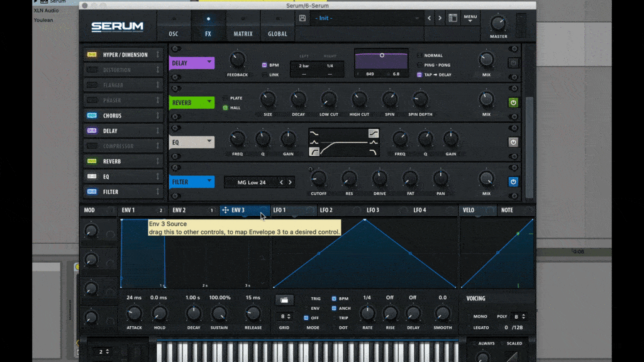
Task: Click the save preset floppy disk icon
Action: (x=303, y=18)
